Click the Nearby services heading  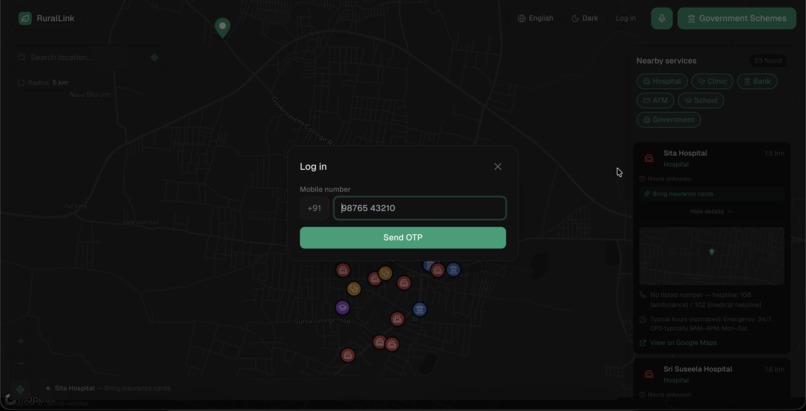tap(666, 61)
